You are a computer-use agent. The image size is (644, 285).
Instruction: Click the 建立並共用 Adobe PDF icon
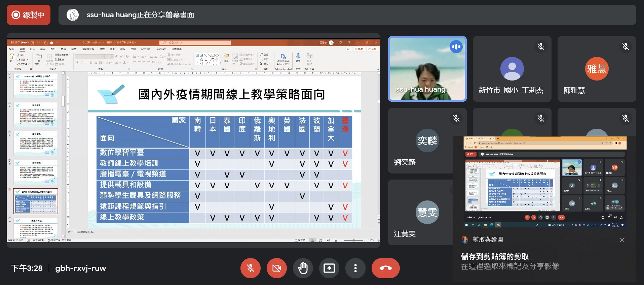(x=283, y=59)
